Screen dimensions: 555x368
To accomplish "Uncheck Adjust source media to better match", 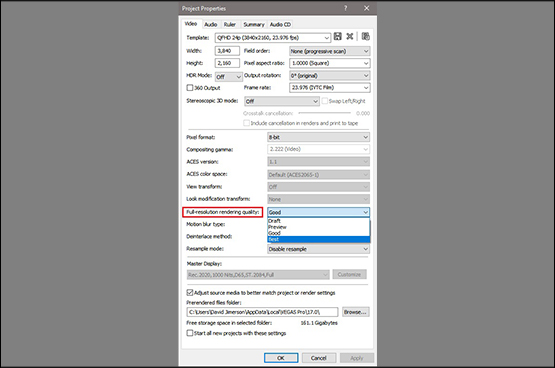I will click(190, 293).
